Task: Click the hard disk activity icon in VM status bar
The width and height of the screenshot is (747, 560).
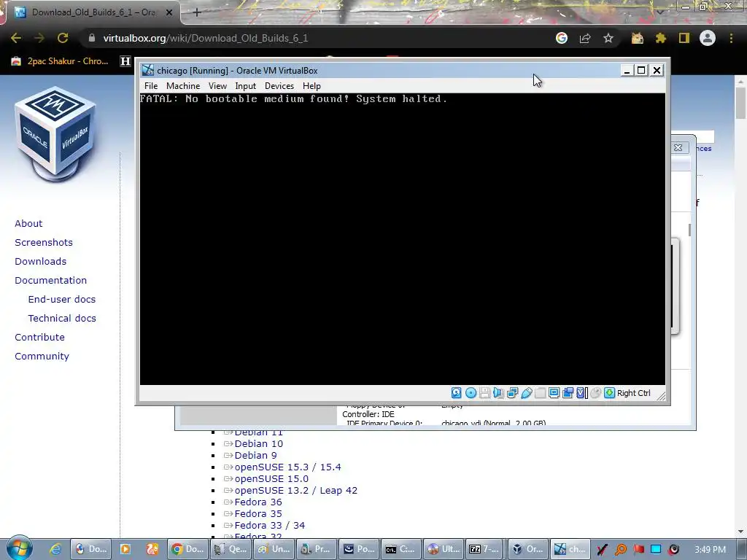Action: [457, 393]
